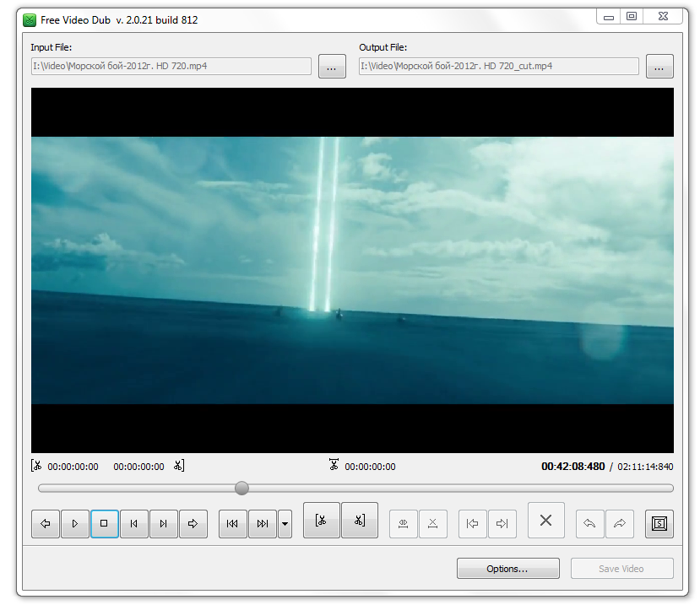700x605 pixels.
Task: Click the disabled clear selection icon
Action: point(433,524)
